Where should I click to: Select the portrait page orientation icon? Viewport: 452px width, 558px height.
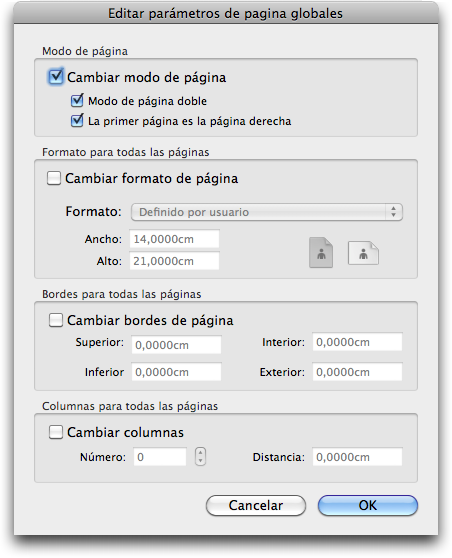tap(321, 252)
